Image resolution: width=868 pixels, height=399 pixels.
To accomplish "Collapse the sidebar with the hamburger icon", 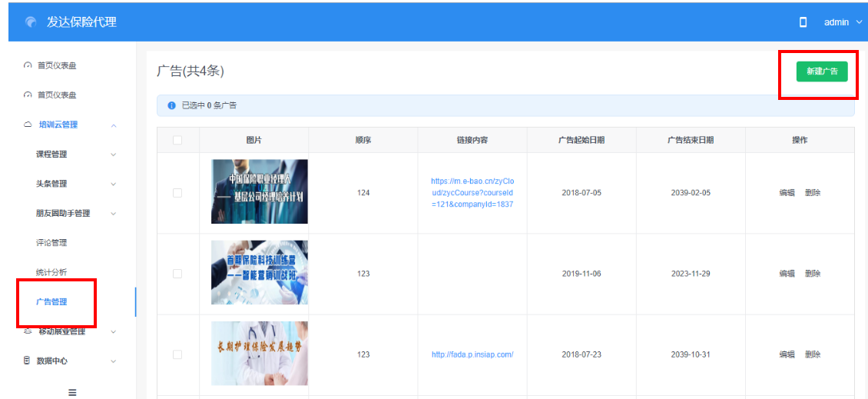I will click(x=72, y=392).
